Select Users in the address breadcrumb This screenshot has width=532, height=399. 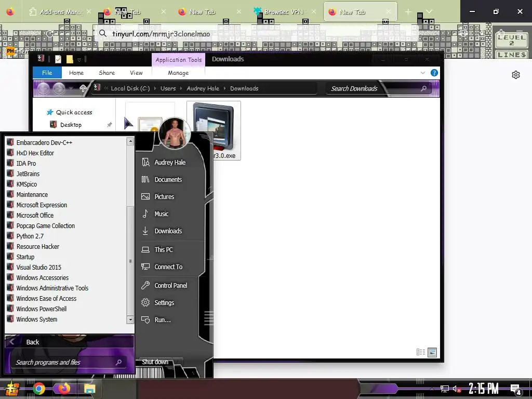pos(168,88)
